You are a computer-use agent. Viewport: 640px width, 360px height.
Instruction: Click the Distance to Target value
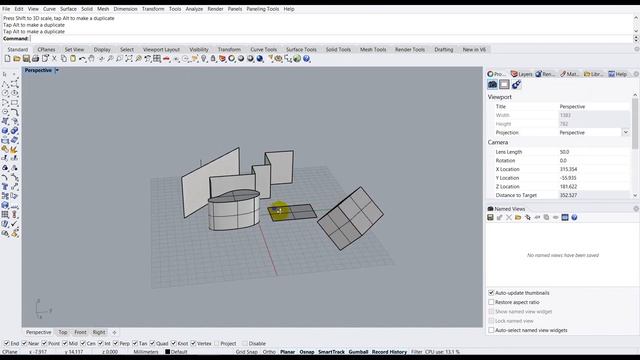[x=594, y=195]
